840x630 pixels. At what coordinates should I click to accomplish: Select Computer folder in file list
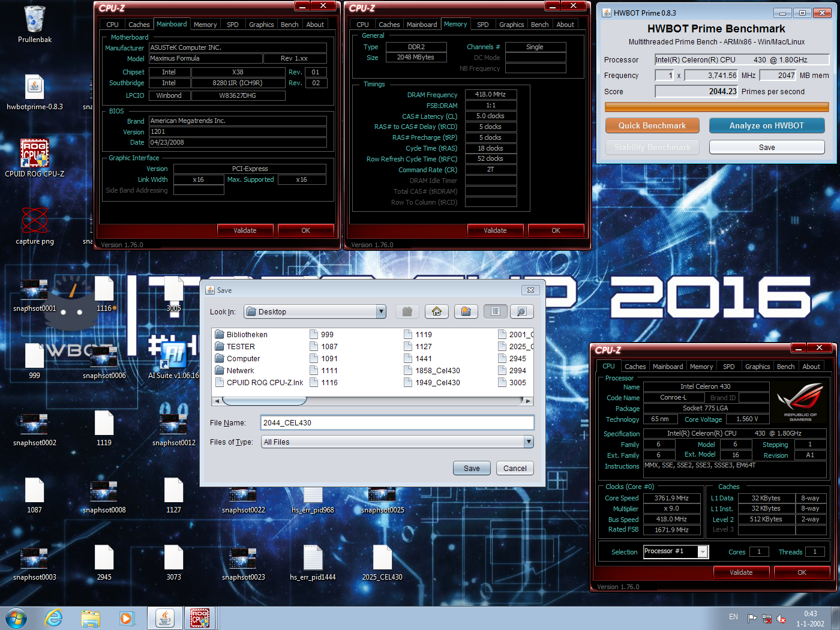(237, 359)
